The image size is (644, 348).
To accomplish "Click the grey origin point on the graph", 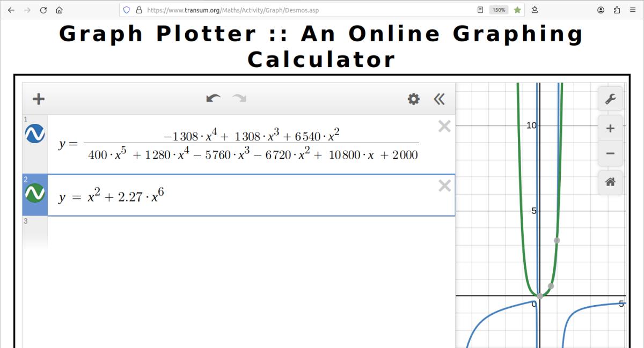I will [x=540, y=296].
